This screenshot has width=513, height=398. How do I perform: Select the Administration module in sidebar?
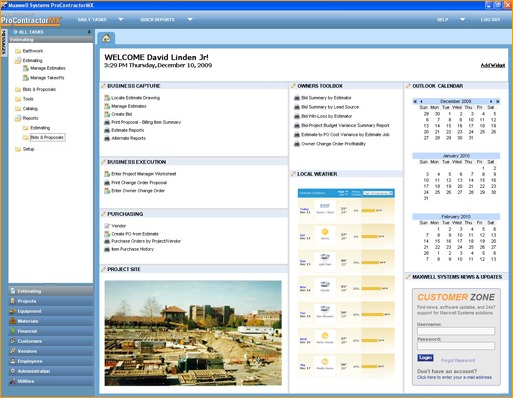pos(51,371)
